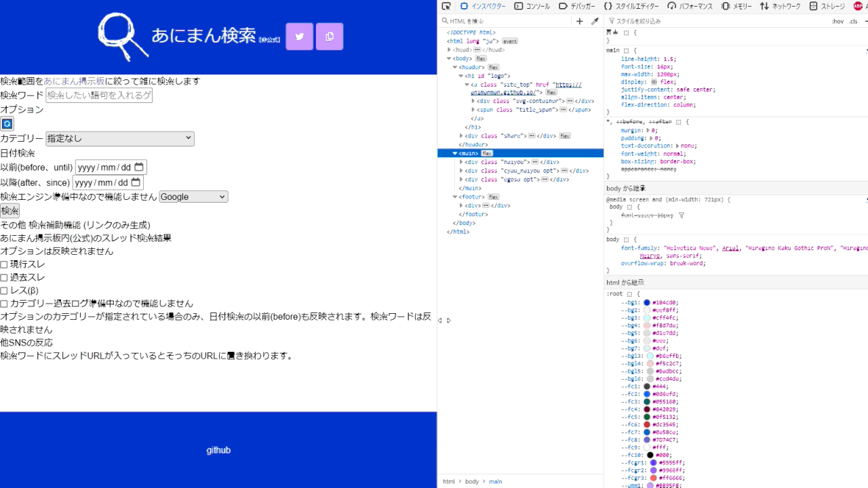Click ellipsis badge in svg-container div
Viewport: 868px width, 488px height.
[570, 101]
